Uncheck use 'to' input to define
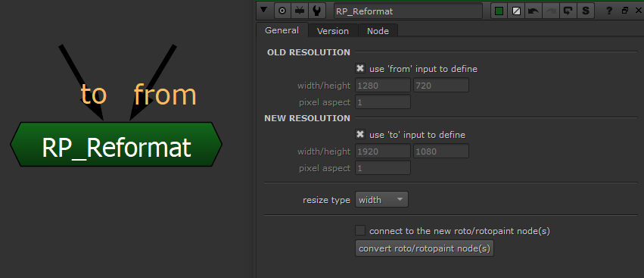 click(x=360, y=135)
